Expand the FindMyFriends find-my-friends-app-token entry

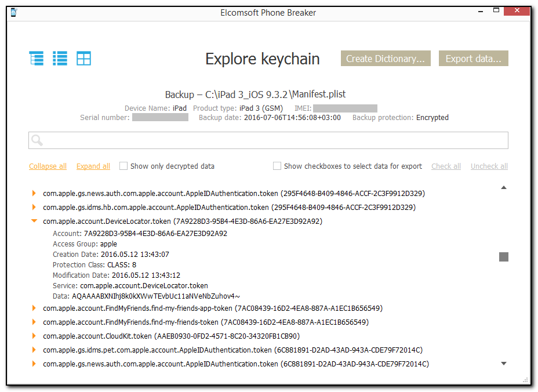coord(34,308)
